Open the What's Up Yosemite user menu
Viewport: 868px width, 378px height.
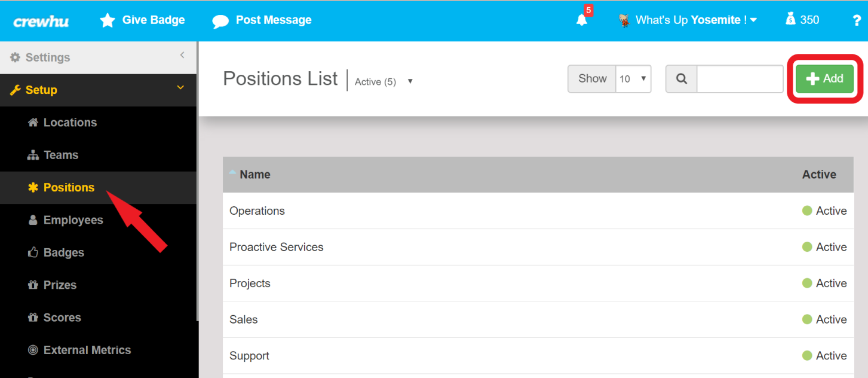click(696, 20)
